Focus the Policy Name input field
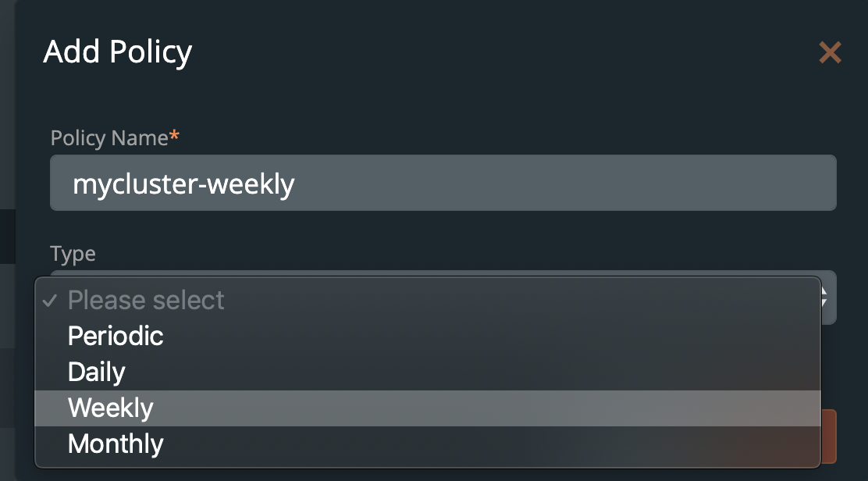The height and width of the screenshot is (481, 868). click(x=443, y=183)
